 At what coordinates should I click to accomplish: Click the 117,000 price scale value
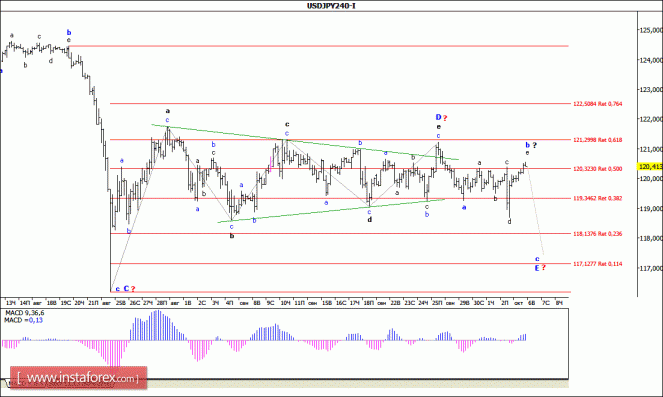[651, 268]
